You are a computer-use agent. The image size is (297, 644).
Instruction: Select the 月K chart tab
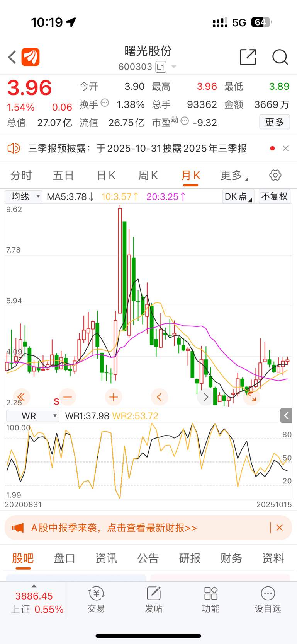coord(190,176)
